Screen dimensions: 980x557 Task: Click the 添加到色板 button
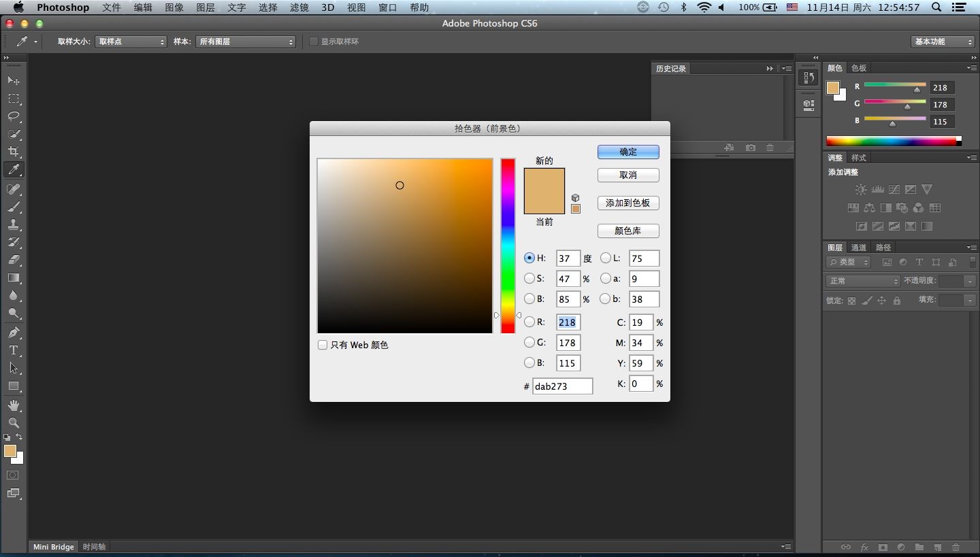click(628, 203)
